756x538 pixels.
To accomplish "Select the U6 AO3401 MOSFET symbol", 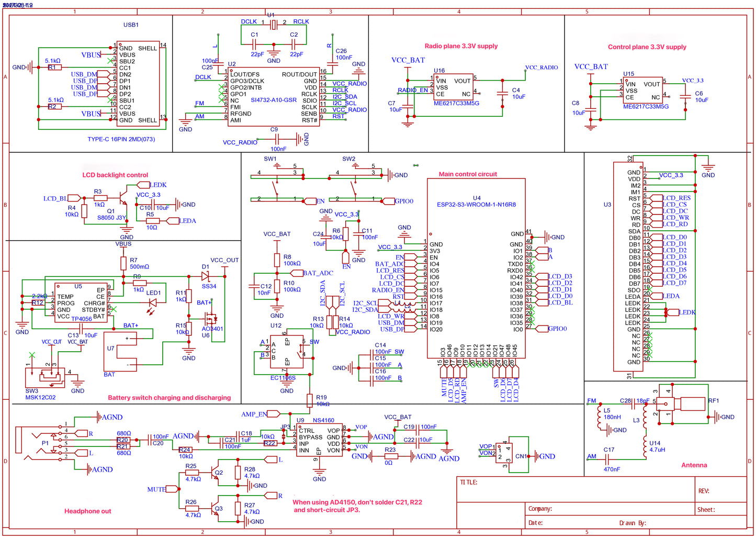I will coord(211,318).
